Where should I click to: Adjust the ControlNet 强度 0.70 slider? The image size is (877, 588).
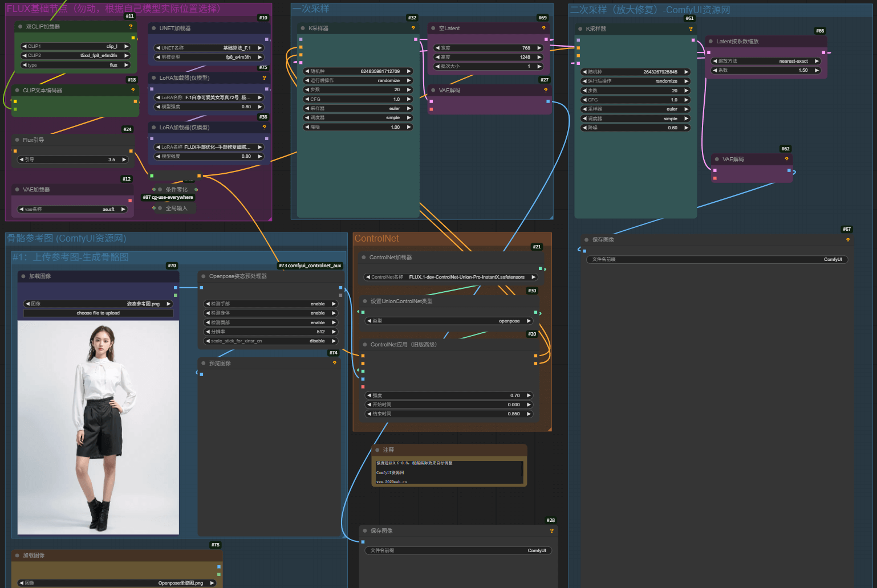coord(449,395)
